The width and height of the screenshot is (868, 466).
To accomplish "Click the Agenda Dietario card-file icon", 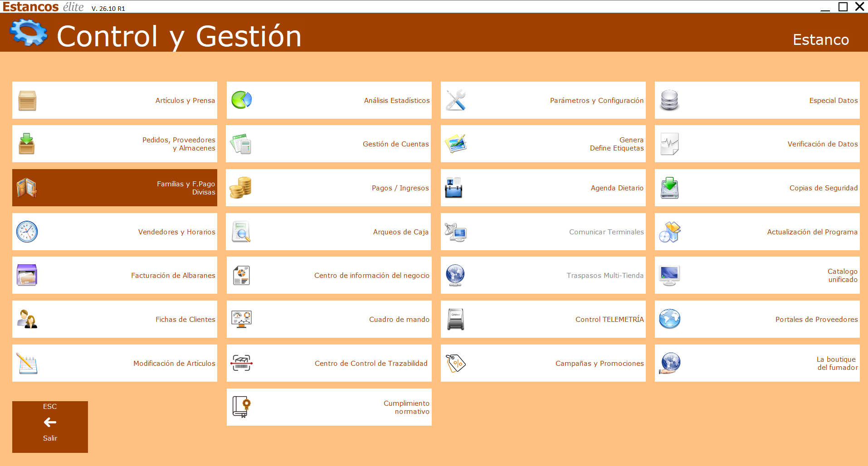I will pyautogui.click(x=454, y=188).
